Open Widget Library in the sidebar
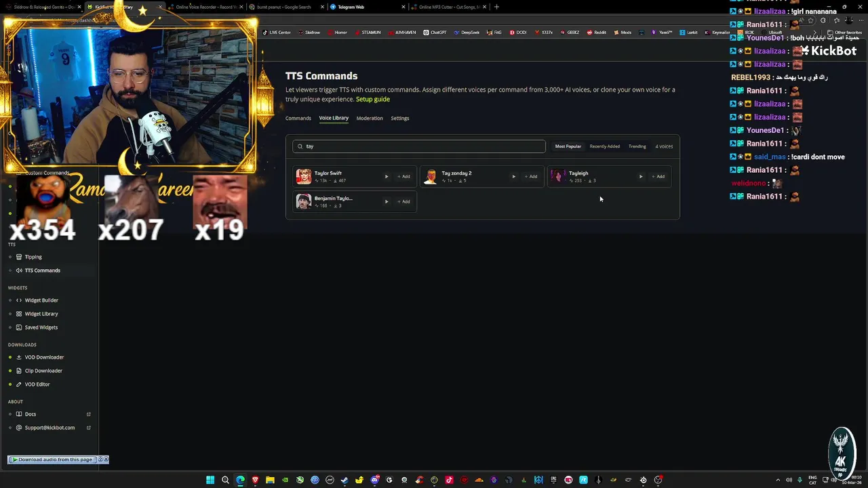This screenshot has height=488, width=868. pos(41,314)
